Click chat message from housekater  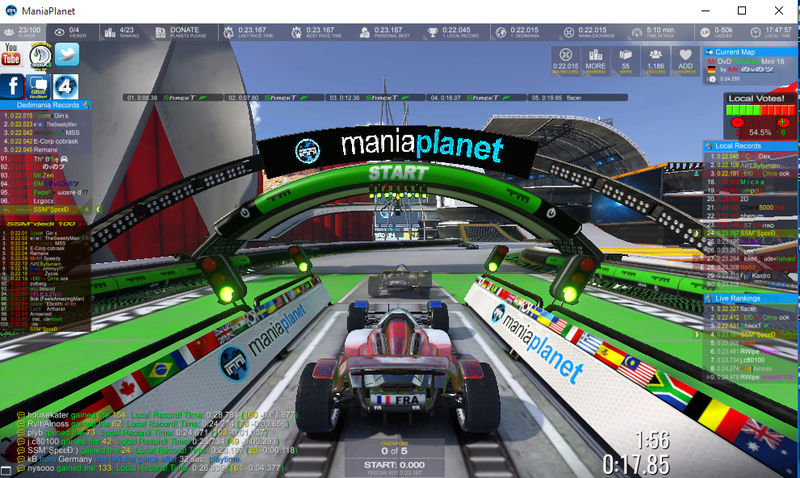pos(156,415)
